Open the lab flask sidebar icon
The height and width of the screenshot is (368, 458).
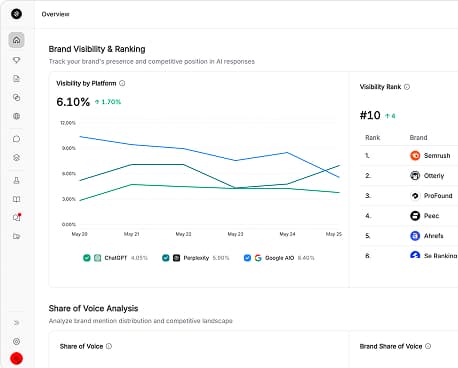pos(16,180)
